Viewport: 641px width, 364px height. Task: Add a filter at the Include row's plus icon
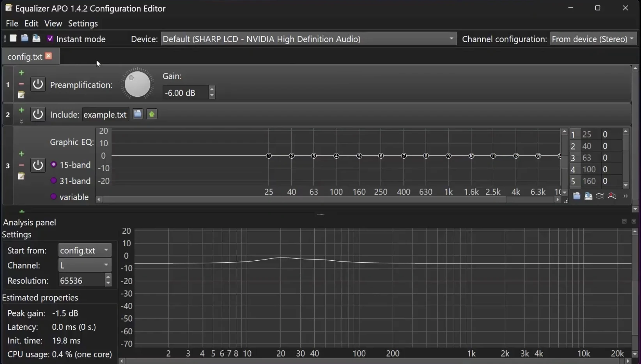(x=21, y=110)
